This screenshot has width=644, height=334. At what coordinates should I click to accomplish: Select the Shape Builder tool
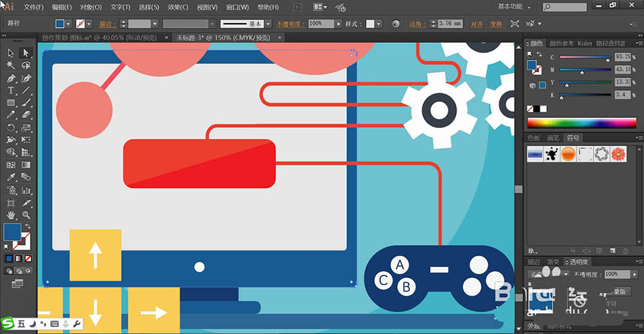pyautogui.click(x=11, y=153)
